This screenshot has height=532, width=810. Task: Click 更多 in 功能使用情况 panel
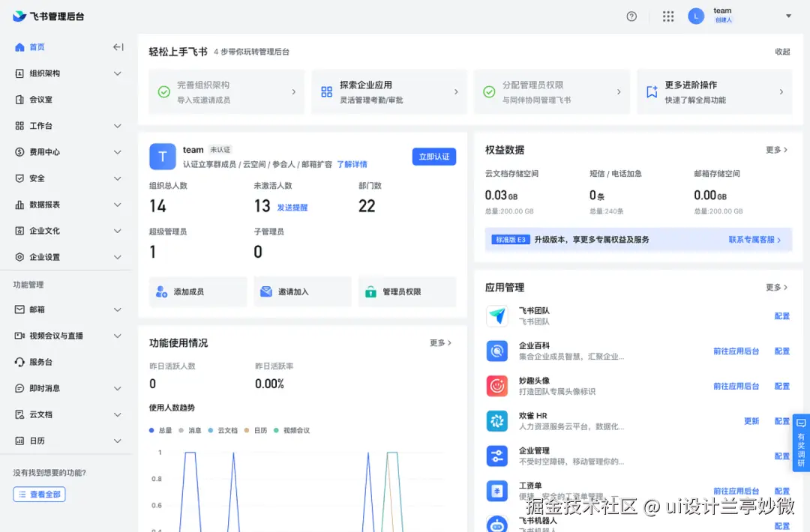[x=441, y=343]
